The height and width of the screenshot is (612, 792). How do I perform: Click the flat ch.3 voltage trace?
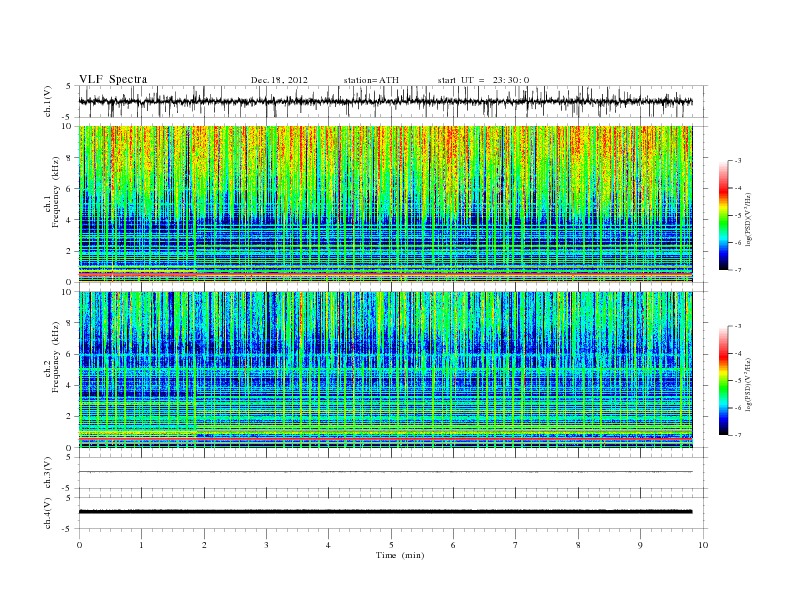click(385, 472)
